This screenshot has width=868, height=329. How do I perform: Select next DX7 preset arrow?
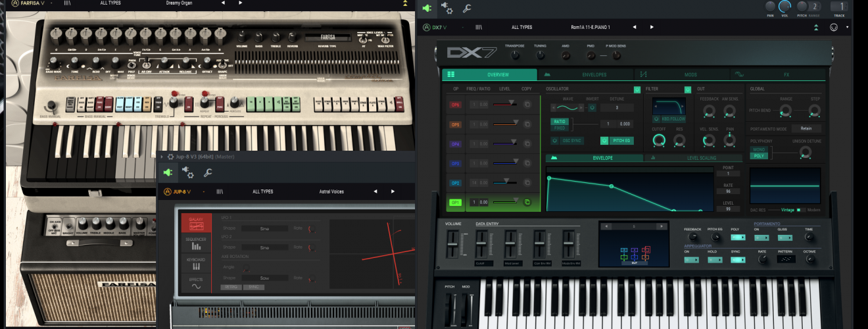(x=652, y=27)
